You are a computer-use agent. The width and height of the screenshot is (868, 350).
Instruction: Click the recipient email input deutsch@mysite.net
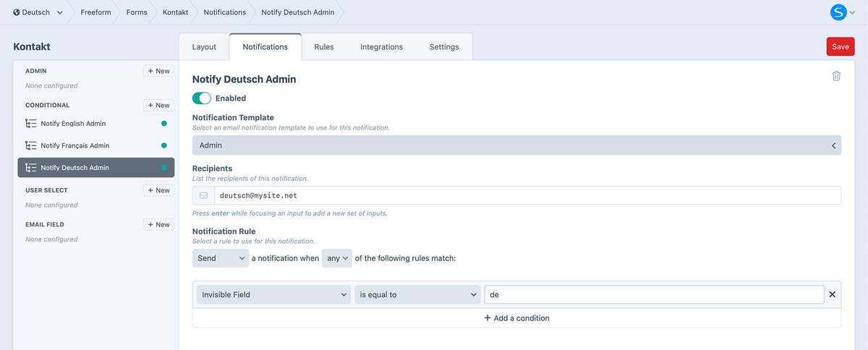point(527,195)
